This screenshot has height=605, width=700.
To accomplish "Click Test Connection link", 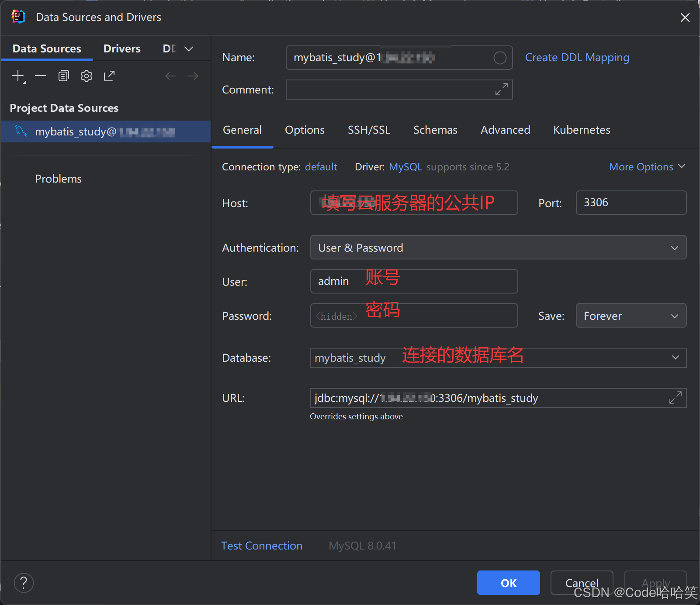I will pyautogui.click(x=262, y=546).
